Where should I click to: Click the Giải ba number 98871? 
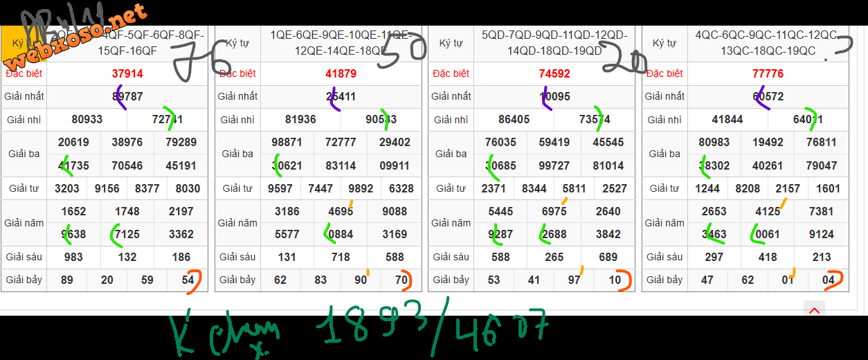click(287, 142)
